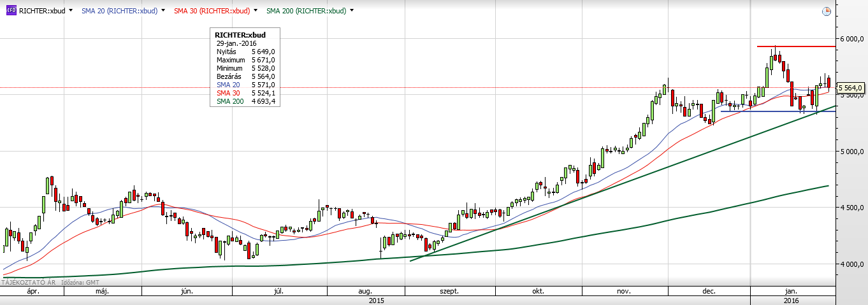
Task: Select the blue horizontal support line
Action: (x=778, y=111)
